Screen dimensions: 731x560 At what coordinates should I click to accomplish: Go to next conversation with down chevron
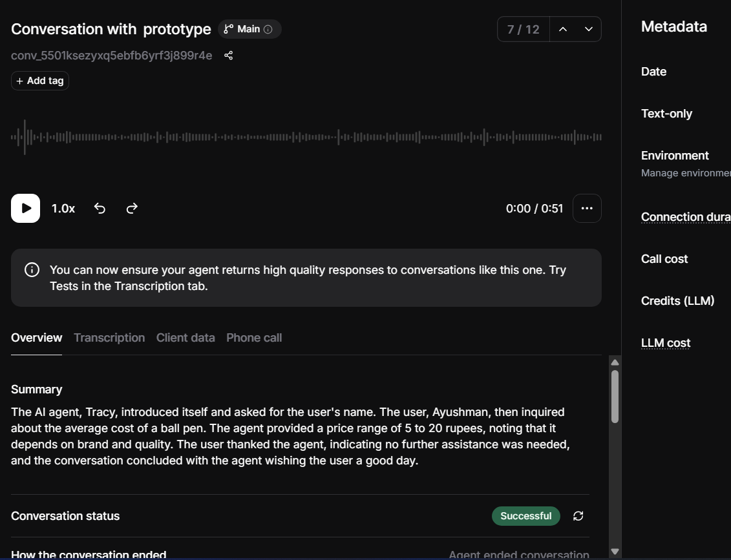[x=589, y=29]
